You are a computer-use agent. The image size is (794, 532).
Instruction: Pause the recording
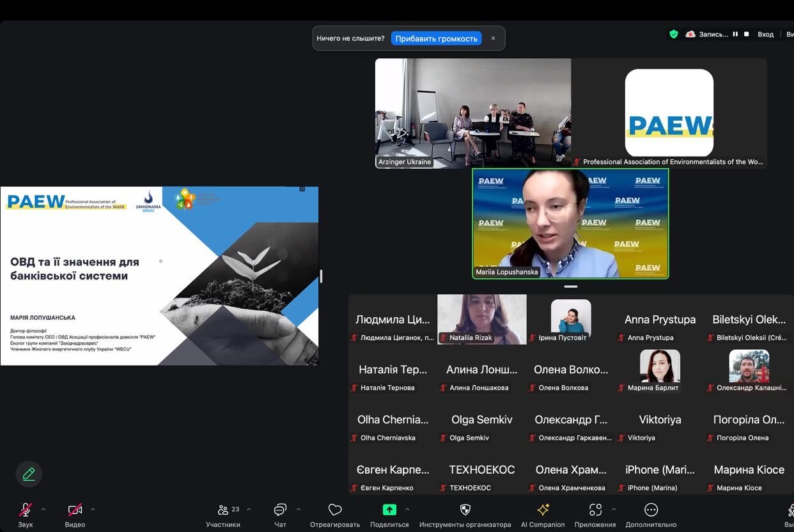(x=735, y=35)
